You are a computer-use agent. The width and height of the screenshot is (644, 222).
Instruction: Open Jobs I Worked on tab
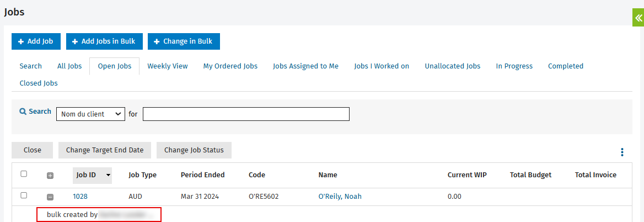coord(382,66)
